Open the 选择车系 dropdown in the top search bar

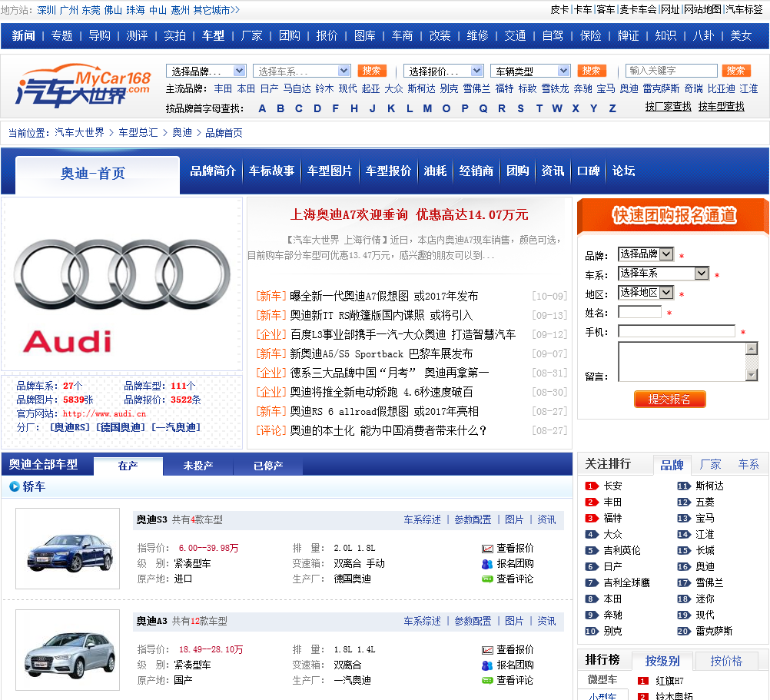click(x=301, y=71)
